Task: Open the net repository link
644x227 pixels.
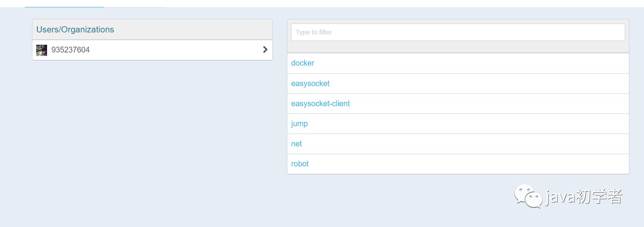Action: click(x=297, y=144)
